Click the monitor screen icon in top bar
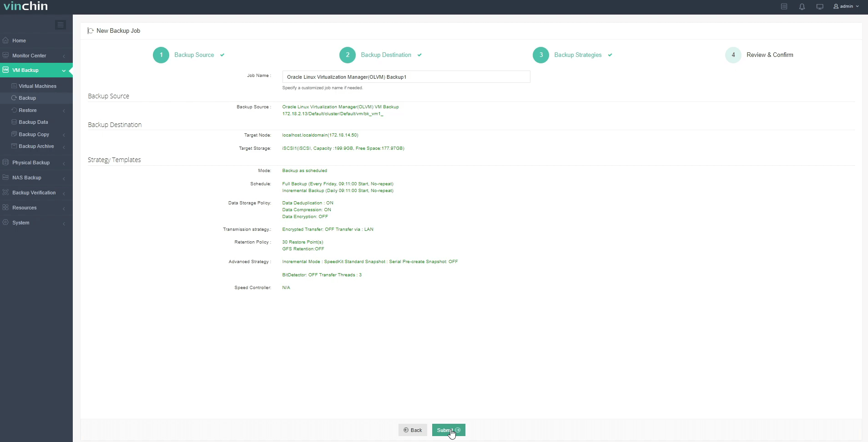 click(x=820, y=6)
